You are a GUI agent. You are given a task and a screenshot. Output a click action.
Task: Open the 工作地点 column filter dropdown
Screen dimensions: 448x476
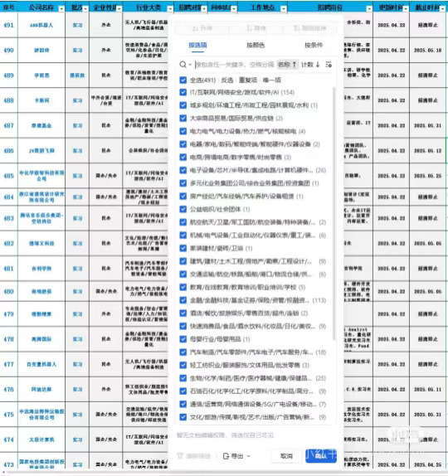pos(284,9)
